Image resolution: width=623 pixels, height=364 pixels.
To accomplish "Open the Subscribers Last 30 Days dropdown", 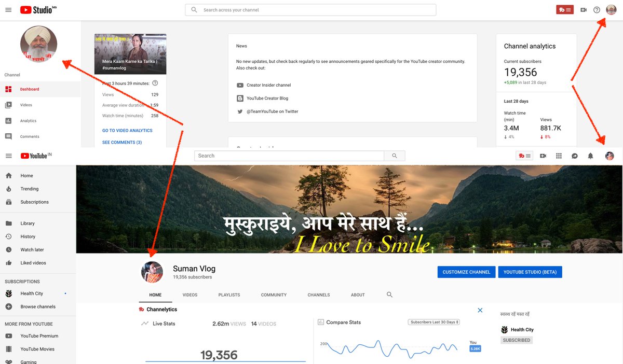I will tap(434, 322).
